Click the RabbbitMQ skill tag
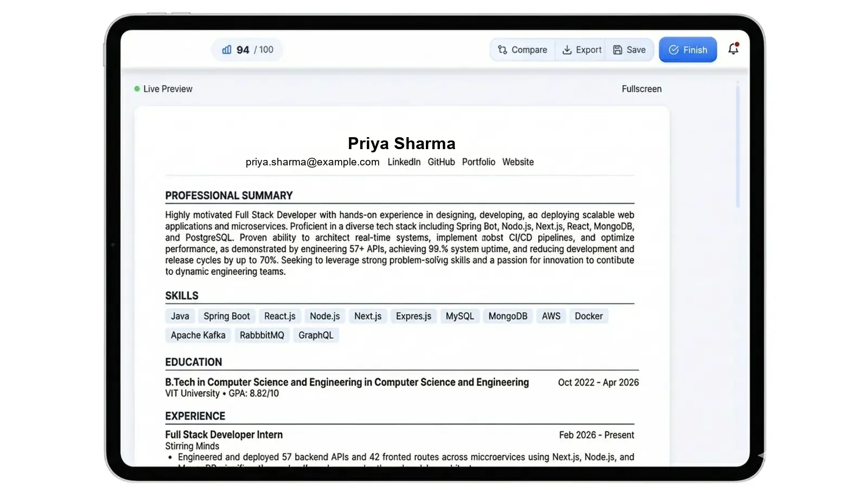This screenshot has height=488, width=868. click(x=262, y=335)
